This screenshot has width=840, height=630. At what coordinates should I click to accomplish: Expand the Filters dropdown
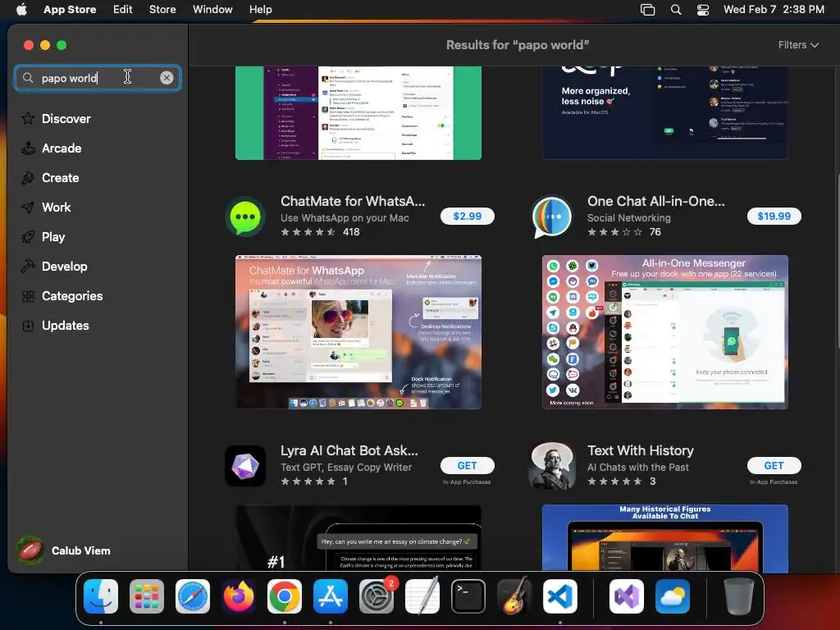[x=798, y=45]
